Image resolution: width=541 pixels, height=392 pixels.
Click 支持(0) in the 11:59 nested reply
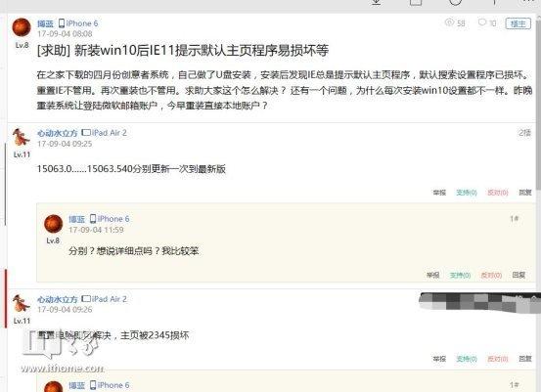coord(460,275)
